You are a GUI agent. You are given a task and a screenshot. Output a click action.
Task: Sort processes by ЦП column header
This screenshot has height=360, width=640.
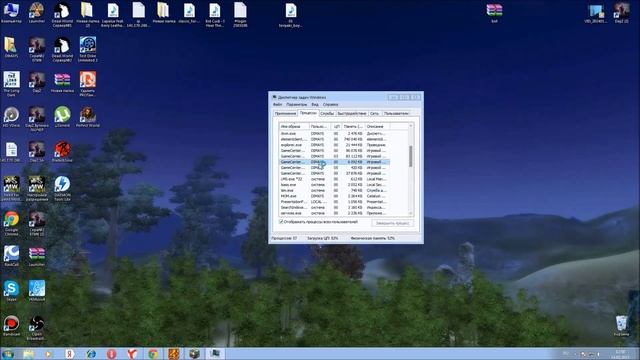tap(336, 127)
